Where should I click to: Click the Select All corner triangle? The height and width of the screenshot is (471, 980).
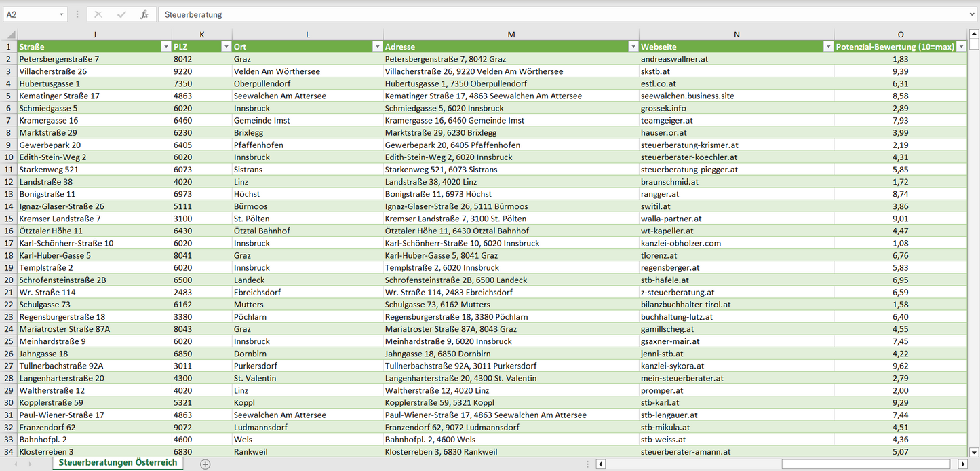[9, 35]
